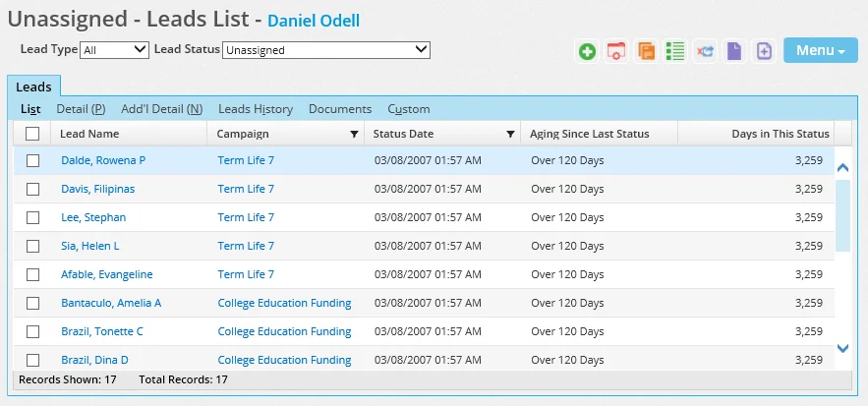The height and width of the screenshot is (406, 868).
Task: Check the select-all checkbox in table header
Action: [x=32, y=134]
